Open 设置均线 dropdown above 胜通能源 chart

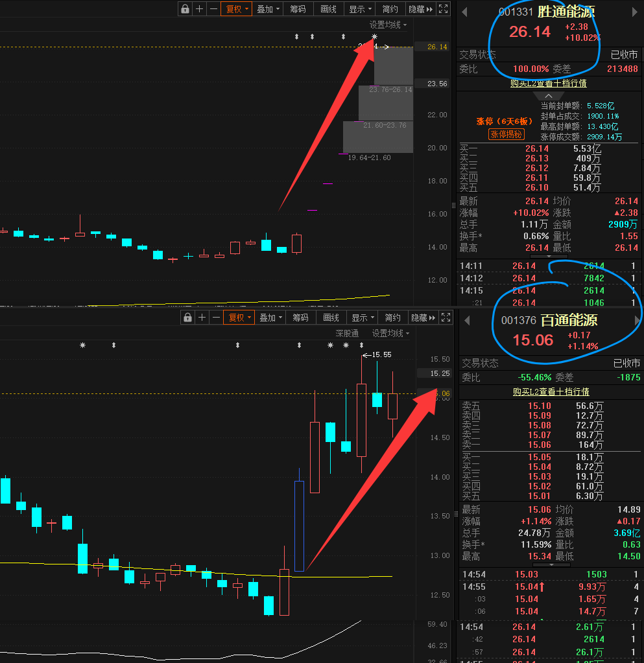click(x=388, y=25)
